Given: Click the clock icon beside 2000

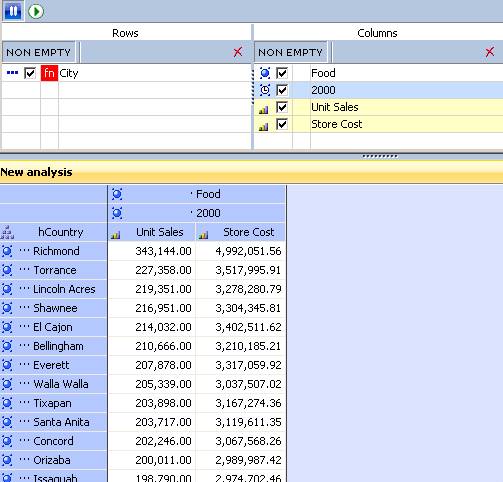Looking at the screenshot, I should 265,90.
